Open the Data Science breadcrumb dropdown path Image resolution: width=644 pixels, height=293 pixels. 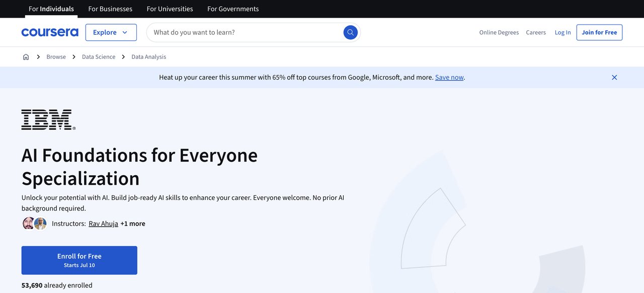point(98,56)
